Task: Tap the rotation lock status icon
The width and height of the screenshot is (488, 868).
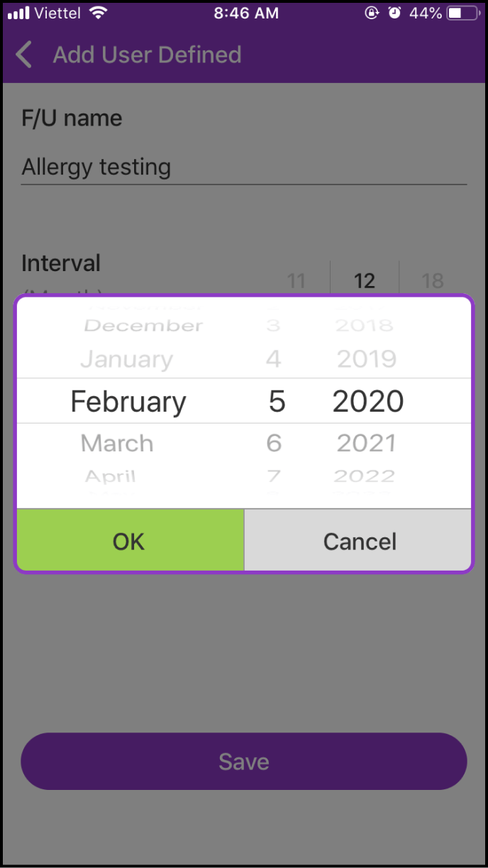Action: pyautogui.click(x=371, y=13)
